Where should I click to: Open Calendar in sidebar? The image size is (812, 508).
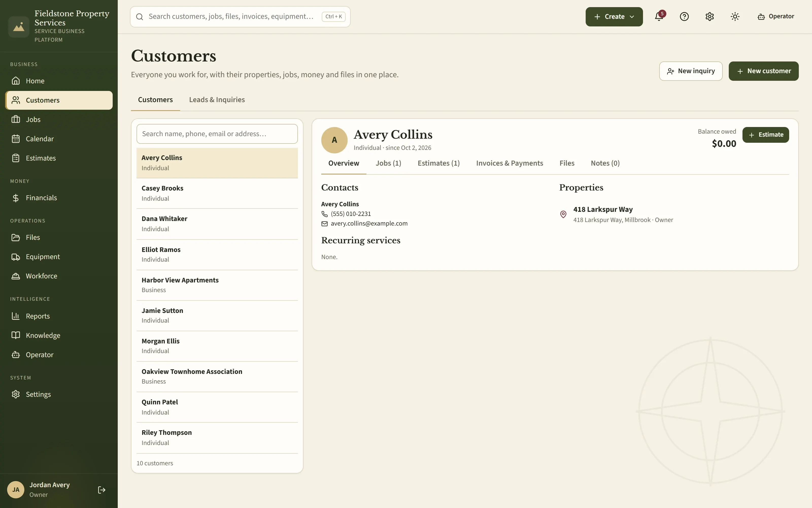tap(59, 139)
